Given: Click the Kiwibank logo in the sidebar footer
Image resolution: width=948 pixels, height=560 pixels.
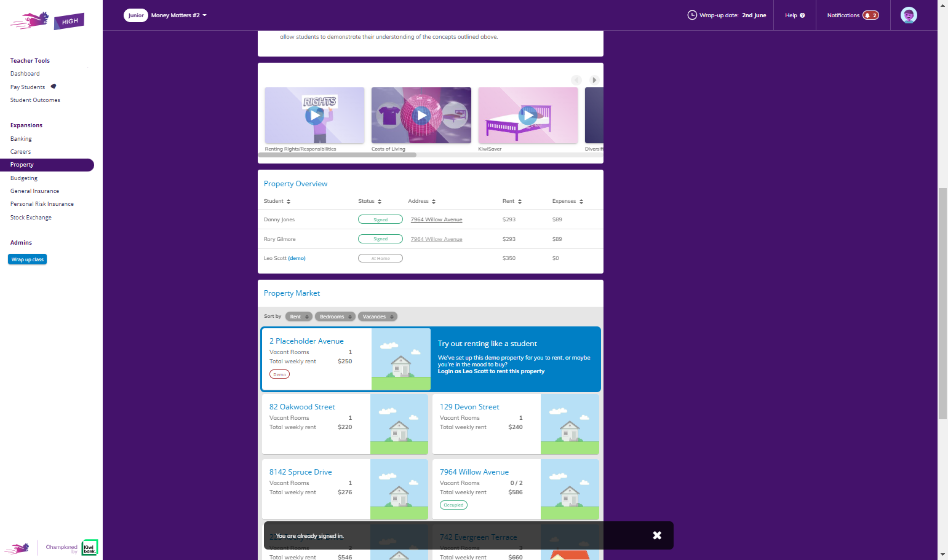Looking at the screenshot, I should point(90,548).
